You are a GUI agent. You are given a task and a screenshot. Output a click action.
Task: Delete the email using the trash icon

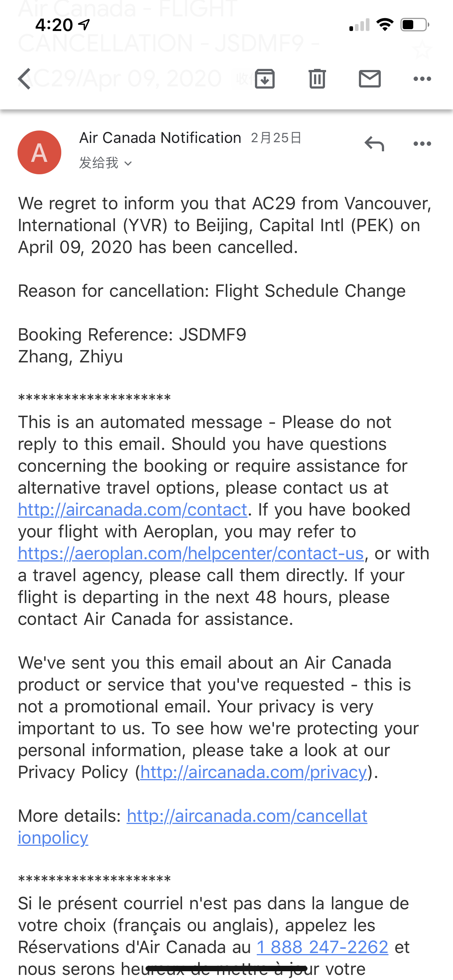317,79
